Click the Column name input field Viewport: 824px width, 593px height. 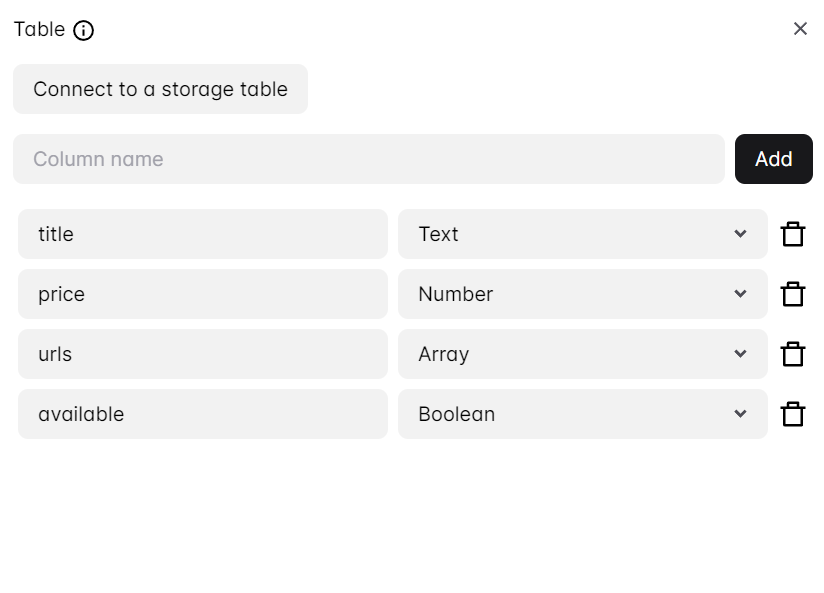click(x=367, y=159)
